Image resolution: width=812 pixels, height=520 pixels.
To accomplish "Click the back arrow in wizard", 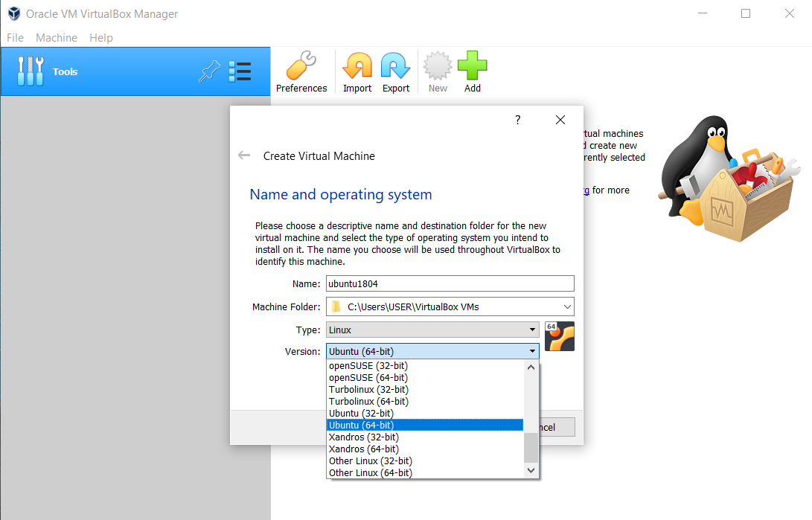I will (244, 155).
